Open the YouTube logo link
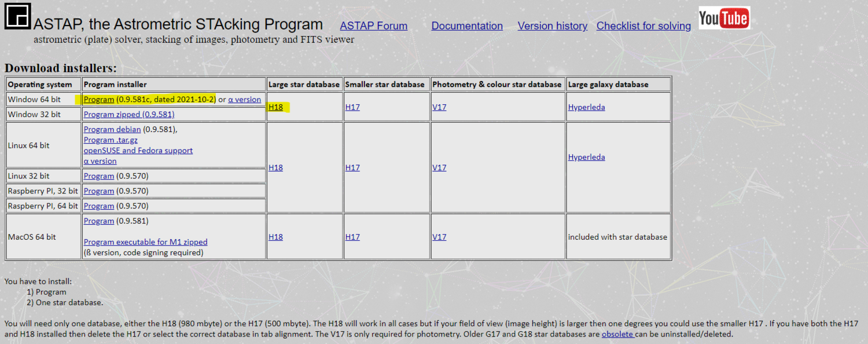Screen dimensions: 868x344 coord(724,18)
